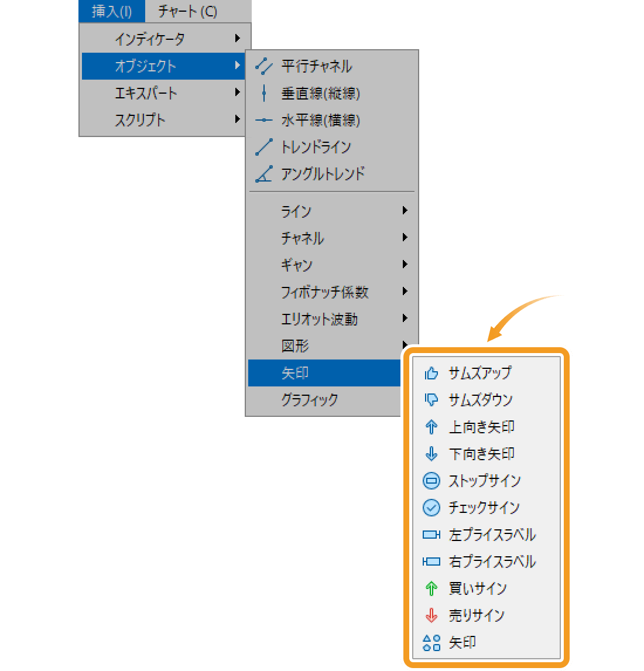Click the トレンドライン label

coord(316,147)
